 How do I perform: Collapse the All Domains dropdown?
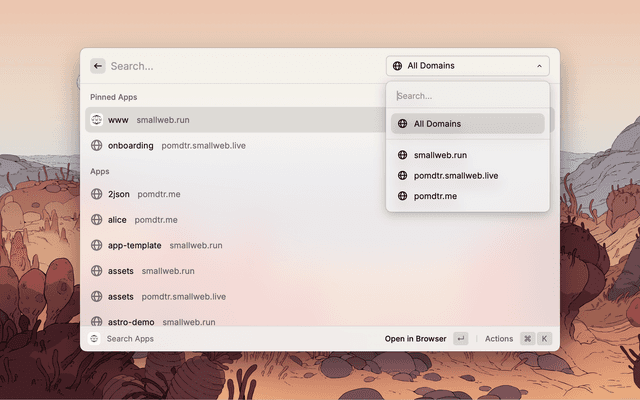point(467,66)
